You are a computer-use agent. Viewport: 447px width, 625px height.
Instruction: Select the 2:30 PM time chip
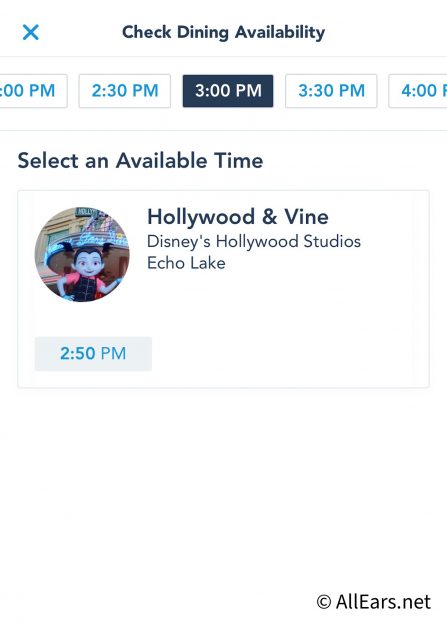[x=125, y=91]
